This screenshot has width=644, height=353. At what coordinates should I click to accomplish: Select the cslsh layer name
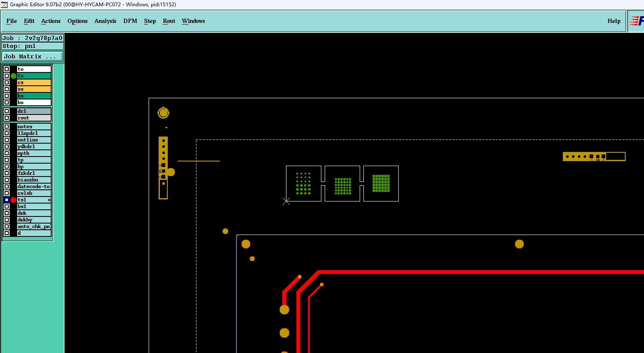[34, 193]
